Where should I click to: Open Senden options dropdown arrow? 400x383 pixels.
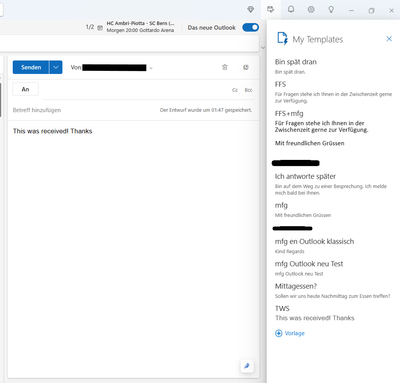(56, 67)
